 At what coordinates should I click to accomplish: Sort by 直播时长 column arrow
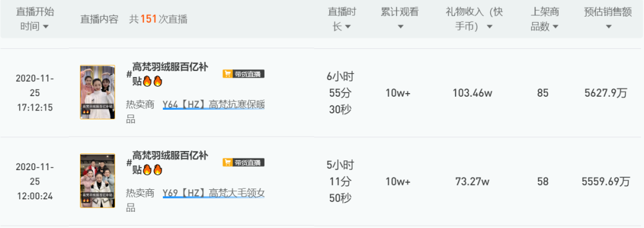348,27
